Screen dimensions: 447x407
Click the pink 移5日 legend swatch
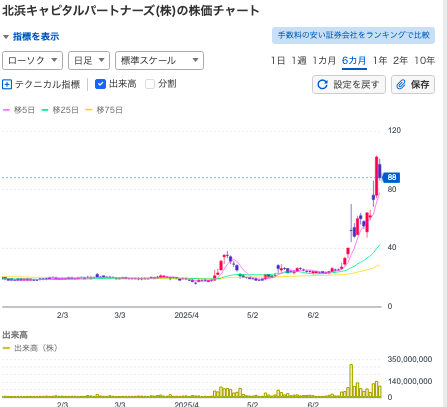6,110
